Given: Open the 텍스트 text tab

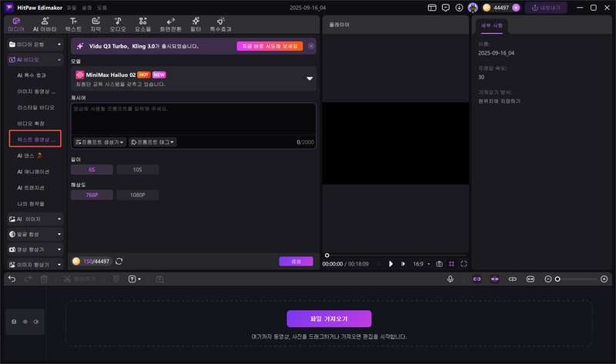Looking at the screenshot, I should pyautogui.click(x=73, y=25).
